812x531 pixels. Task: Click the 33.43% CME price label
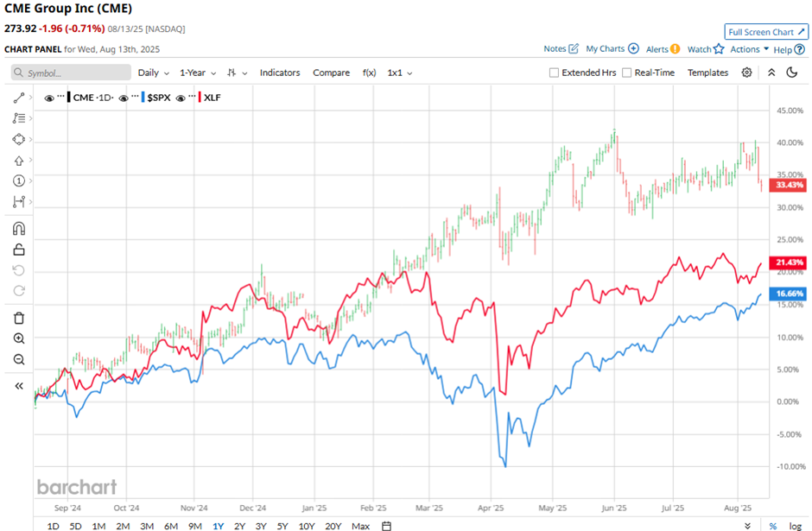coord(788,185)
